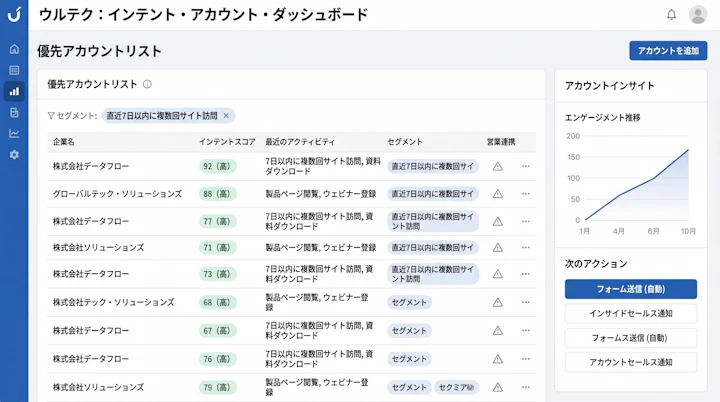Sort by the 企業名 column header
The image size is (720, 402).
63,142
